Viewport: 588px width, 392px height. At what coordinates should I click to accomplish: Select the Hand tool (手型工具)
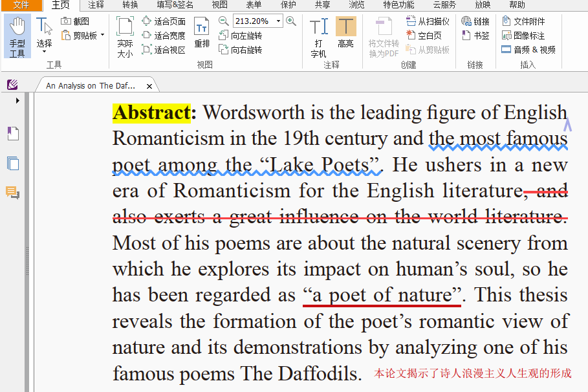tap(17, 36)
